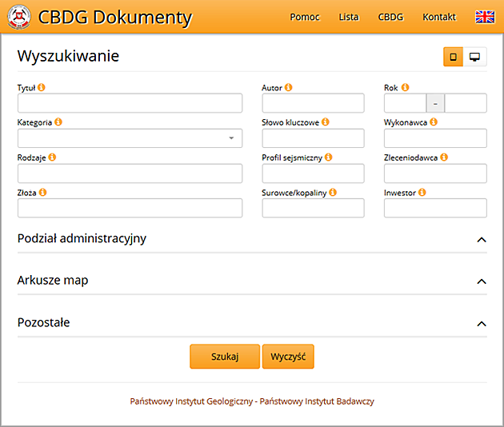Click the Podział administracyjny section heading
Screen dimensions: 504x427
pyautogui.click(x=82, y=239)
